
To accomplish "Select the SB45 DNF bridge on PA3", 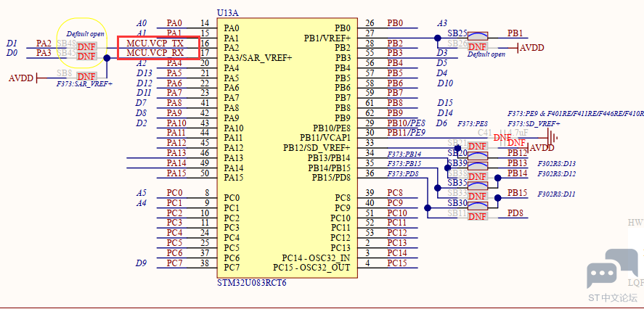I will 86,57.
